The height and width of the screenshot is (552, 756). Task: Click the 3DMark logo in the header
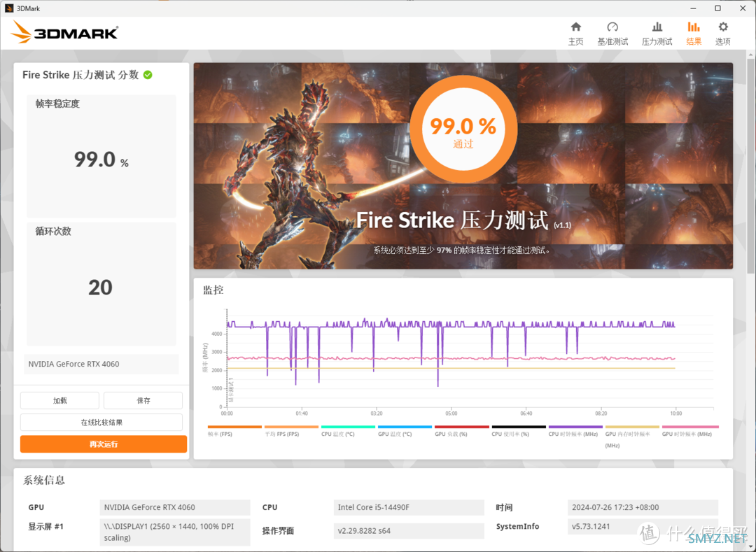tap(64, 32)
